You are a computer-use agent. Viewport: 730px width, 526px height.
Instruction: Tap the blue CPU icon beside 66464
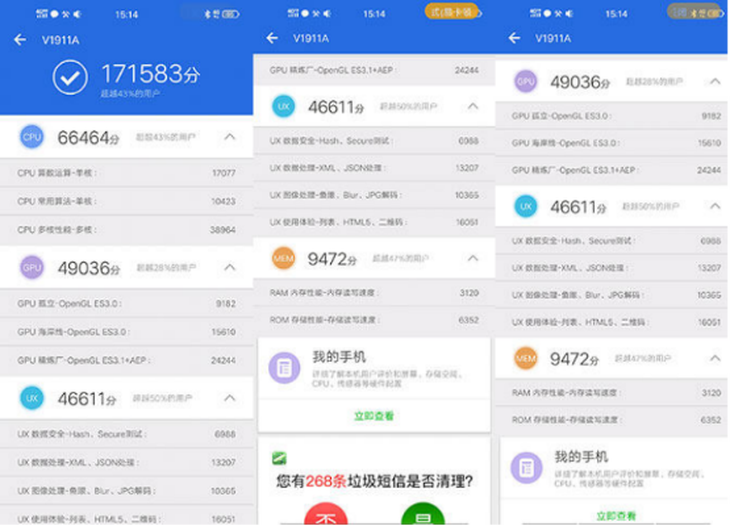tap(32, 137)
